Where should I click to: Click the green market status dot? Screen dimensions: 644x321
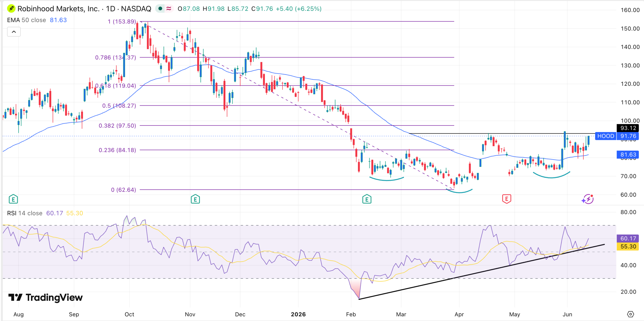tap(160, 9)
